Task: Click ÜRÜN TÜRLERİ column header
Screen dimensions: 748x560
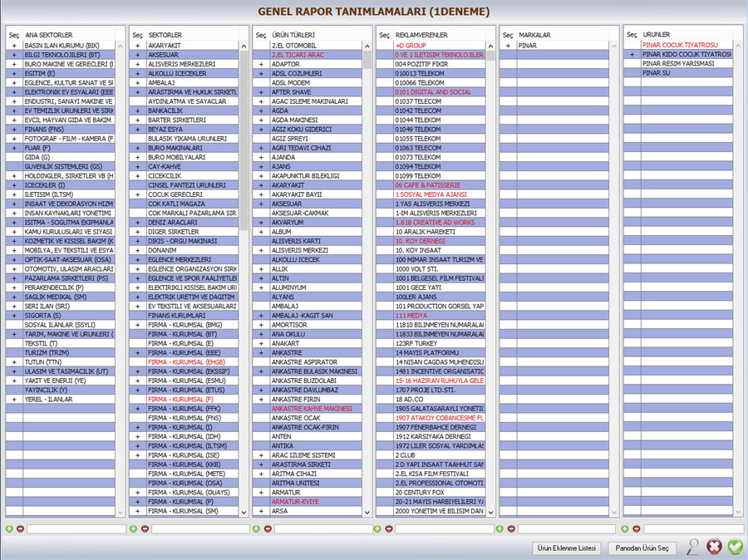Action: tap(293, 35)
